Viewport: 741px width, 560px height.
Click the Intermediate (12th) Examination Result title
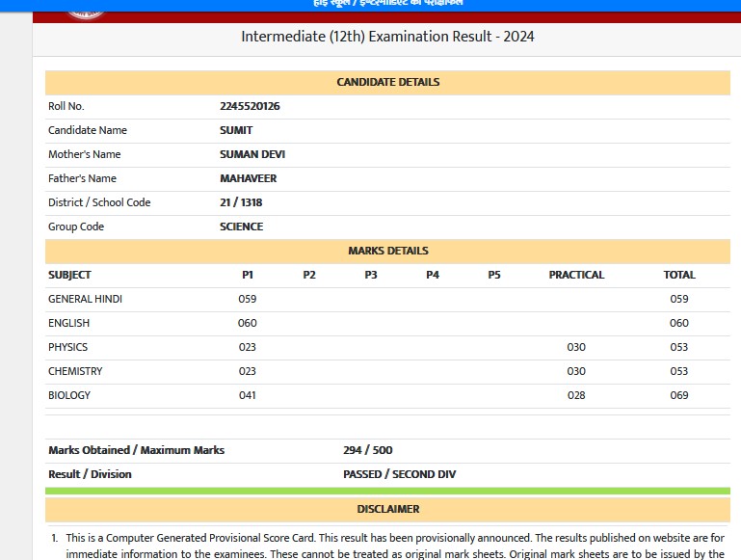387,37
